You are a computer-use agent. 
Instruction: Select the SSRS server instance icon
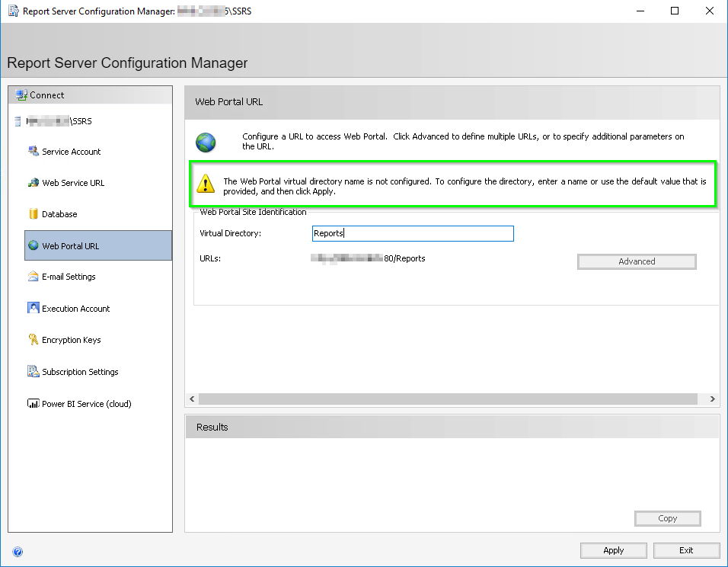[x=18, y=121]
